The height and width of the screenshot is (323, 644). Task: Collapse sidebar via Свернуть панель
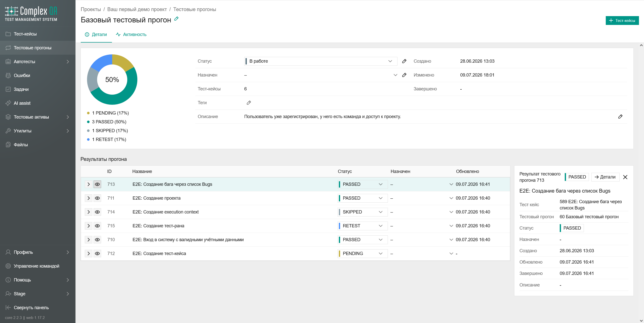38,308
